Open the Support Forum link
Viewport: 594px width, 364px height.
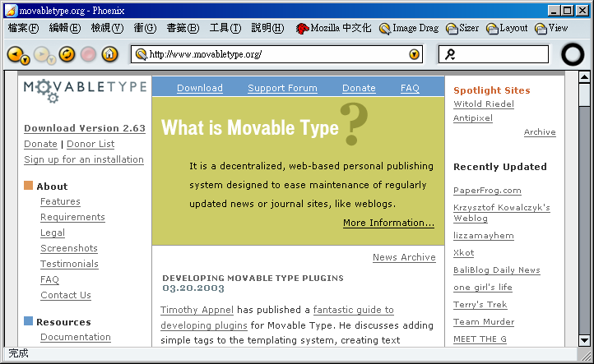(283, 88)
